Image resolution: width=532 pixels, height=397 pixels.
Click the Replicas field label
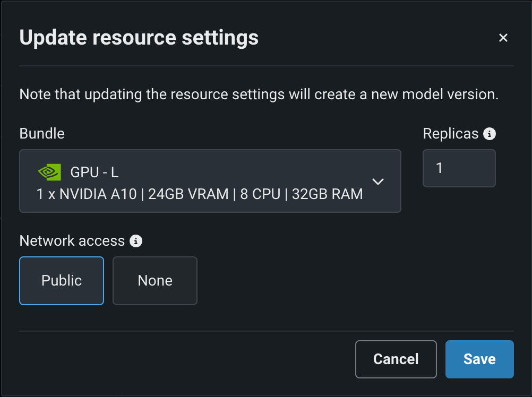[451, 134]
